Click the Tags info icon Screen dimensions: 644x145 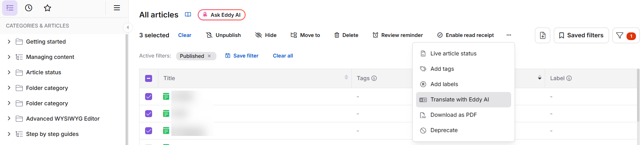(x=374, y=78)
